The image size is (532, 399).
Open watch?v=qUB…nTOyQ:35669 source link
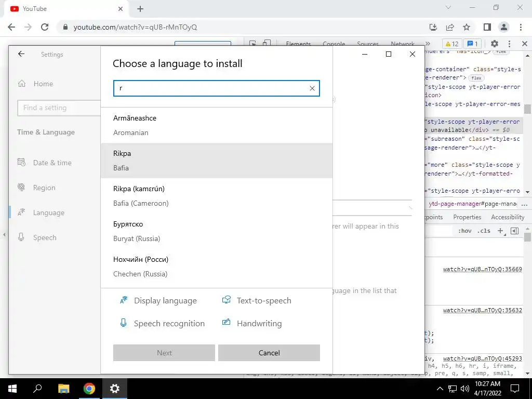click(x=483, y=270)
